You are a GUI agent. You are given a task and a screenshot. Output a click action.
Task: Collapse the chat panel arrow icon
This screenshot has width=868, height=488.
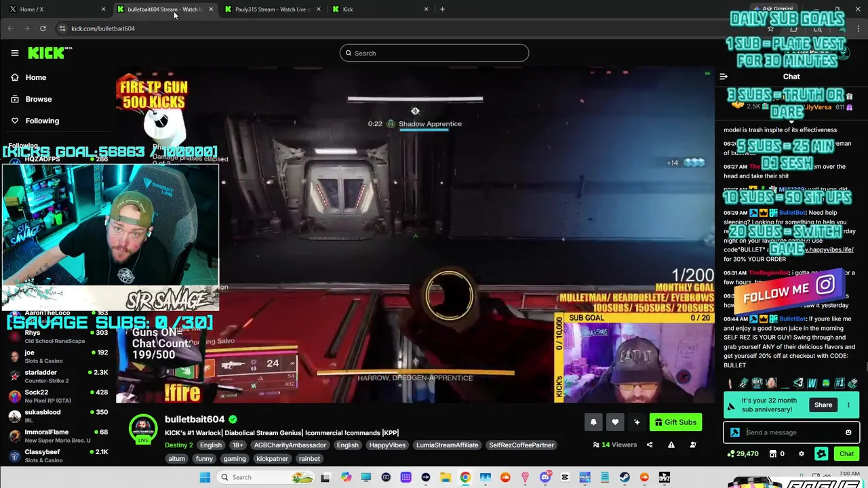724,77
